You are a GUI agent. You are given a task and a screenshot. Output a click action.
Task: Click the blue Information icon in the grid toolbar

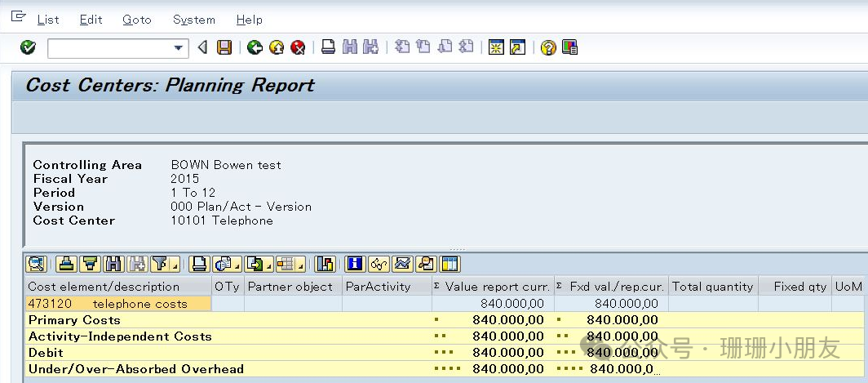354,264
